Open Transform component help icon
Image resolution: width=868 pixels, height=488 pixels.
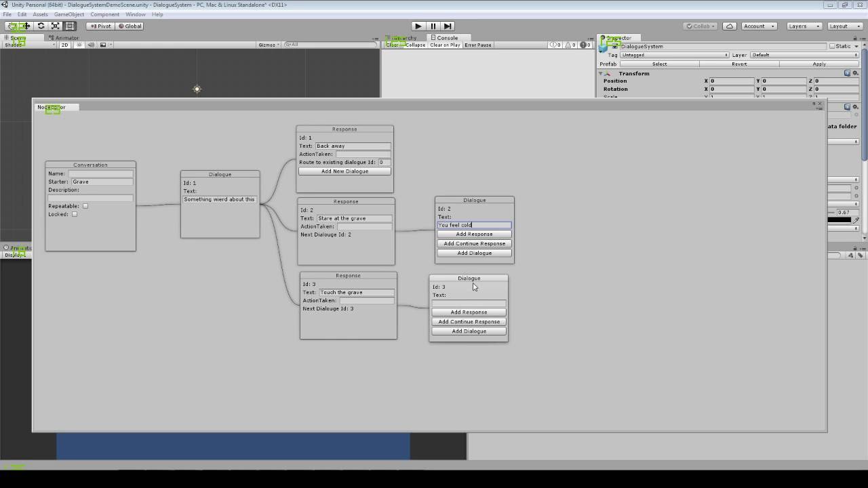click(848, 73)
